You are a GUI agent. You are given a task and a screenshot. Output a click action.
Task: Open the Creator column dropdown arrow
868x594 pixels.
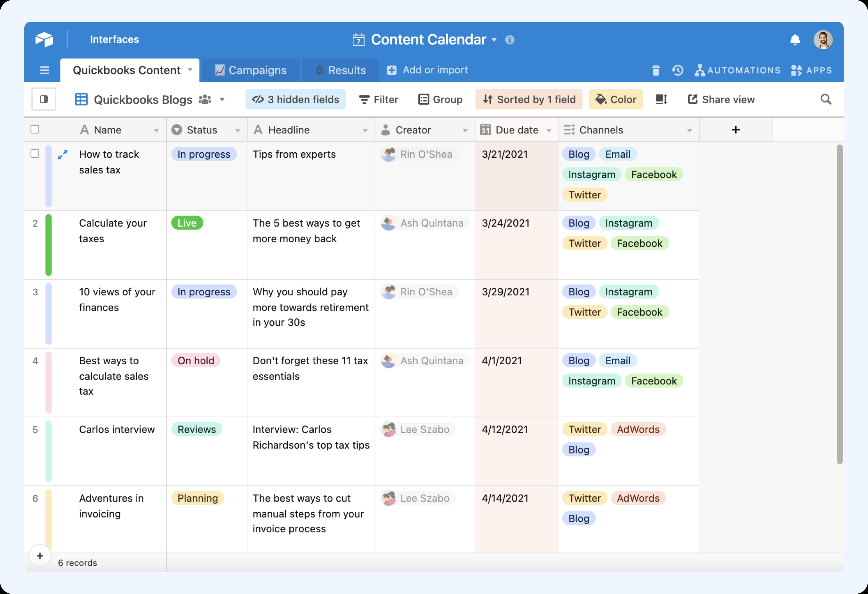[x=465, y=130]
